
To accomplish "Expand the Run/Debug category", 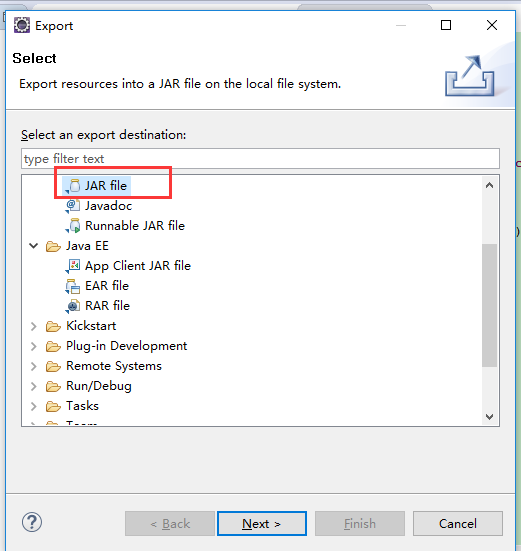I will [34, 387].
